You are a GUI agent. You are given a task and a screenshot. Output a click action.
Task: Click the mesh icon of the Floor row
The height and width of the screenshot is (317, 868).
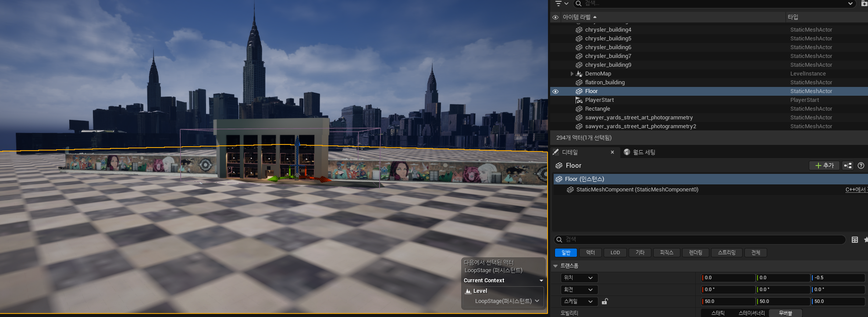coord(579,91)
